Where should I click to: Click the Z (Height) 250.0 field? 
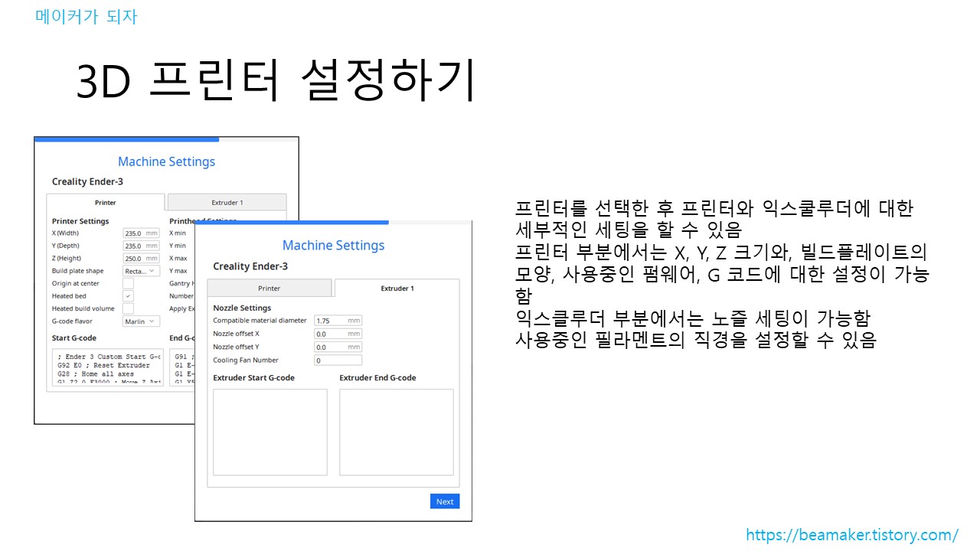coord(142,258)
